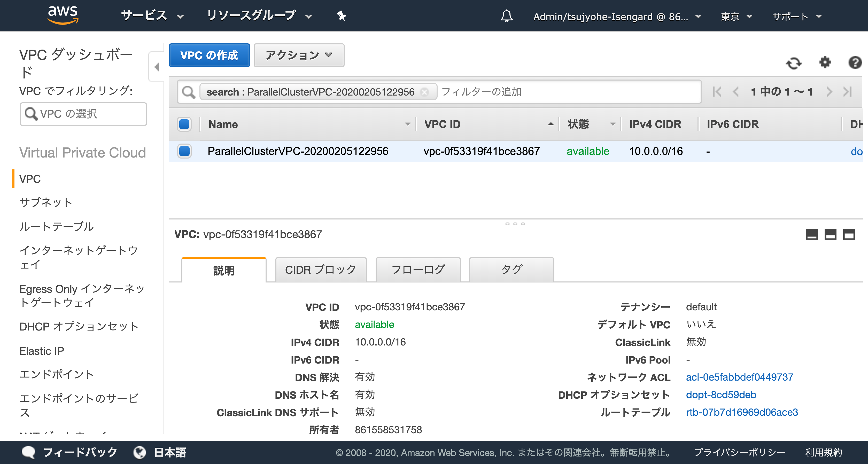This screenshot has width=868, height=464.
Task: Remove the ParallelClusterVPC search filter
Action: (424, 92)
